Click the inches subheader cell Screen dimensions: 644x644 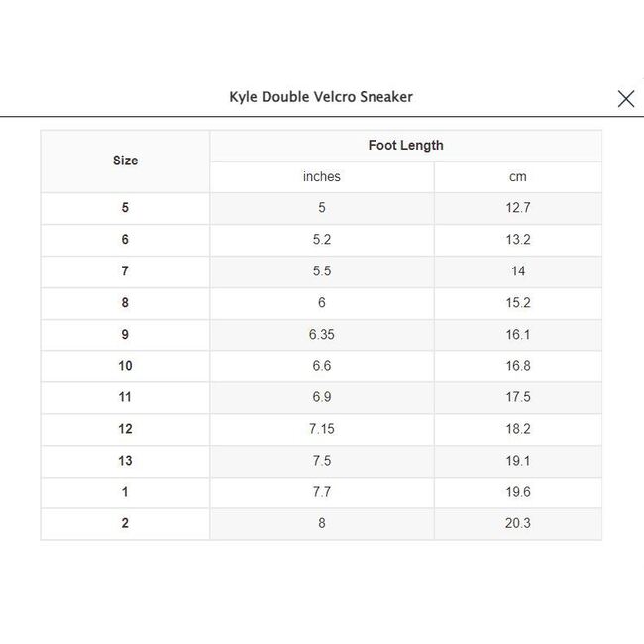321,177
